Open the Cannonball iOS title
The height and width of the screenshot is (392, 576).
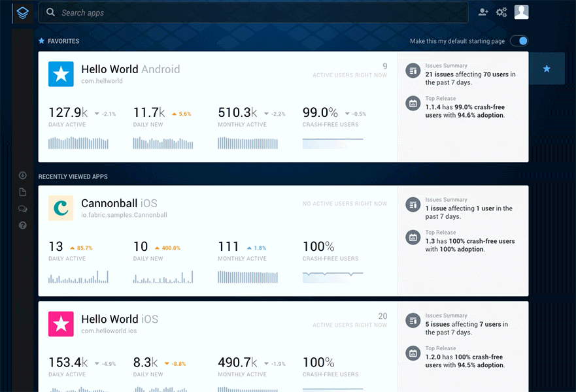[x=119, y=203]
